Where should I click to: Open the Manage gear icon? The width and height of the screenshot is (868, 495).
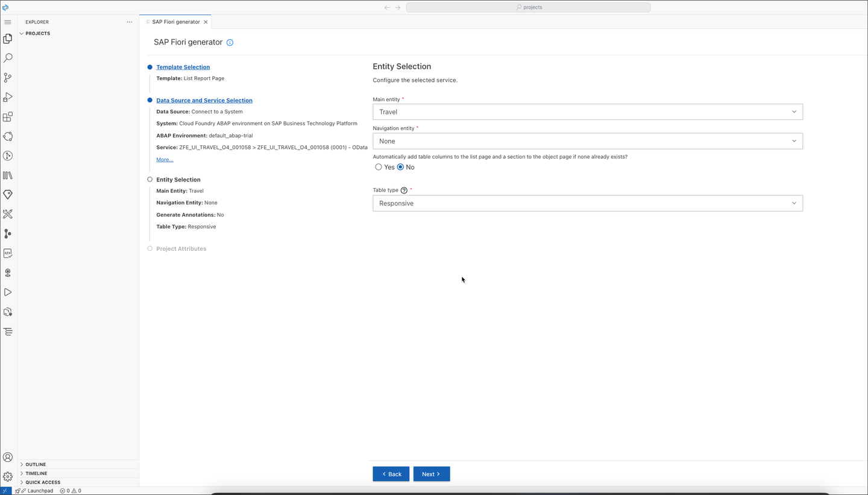pyautogui.click(x=8, y=477)
